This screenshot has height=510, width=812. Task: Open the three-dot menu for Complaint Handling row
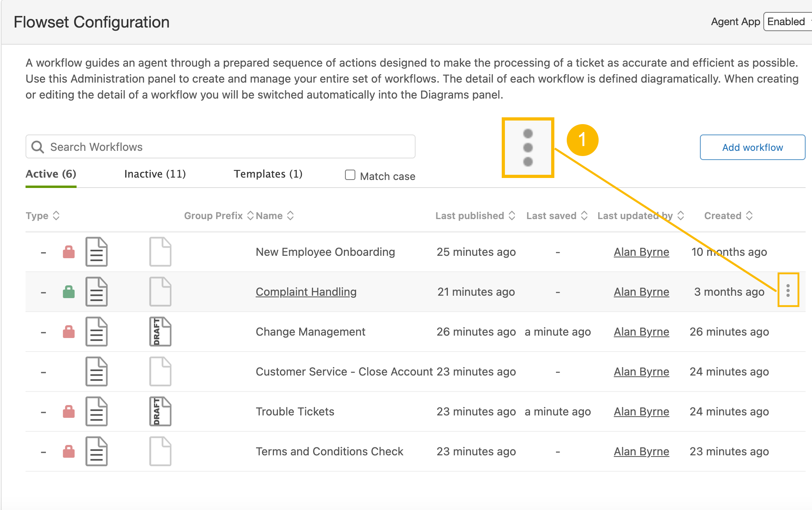pyautogui.click(x=788, y=291)
